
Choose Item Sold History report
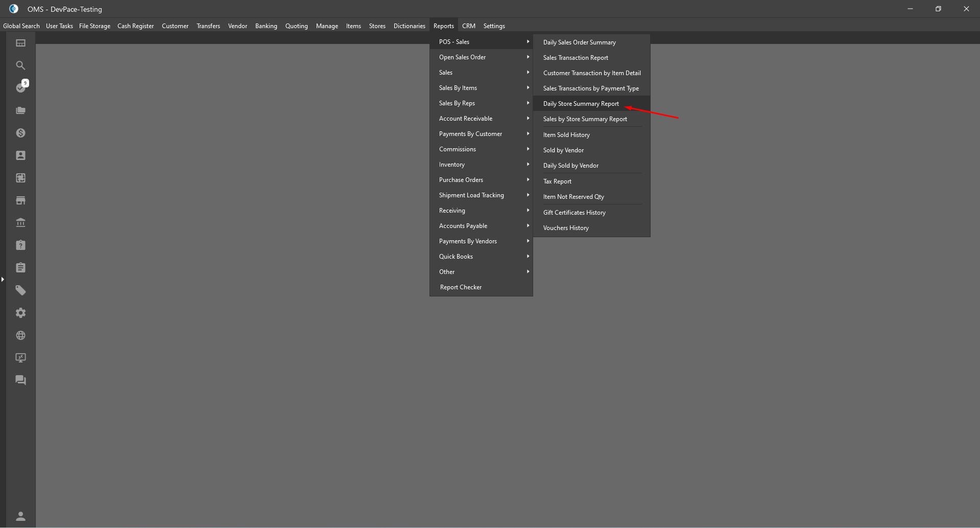591,135
